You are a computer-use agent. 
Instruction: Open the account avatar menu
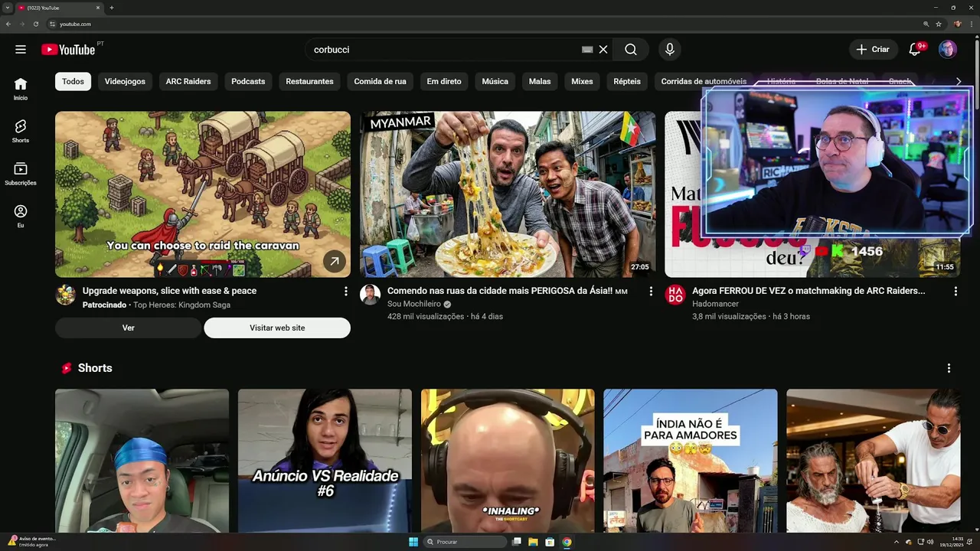[x=948, y=49]
